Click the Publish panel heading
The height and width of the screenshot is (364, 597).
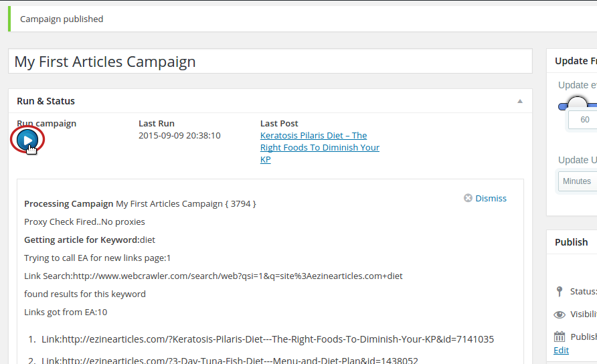tap(571, 242)
